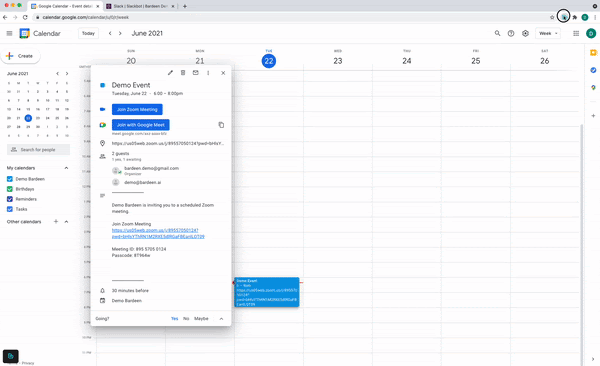Viewport: 600px width, 366px height.
Task: Bookmark this page with star icon
Action: point(552,17)
